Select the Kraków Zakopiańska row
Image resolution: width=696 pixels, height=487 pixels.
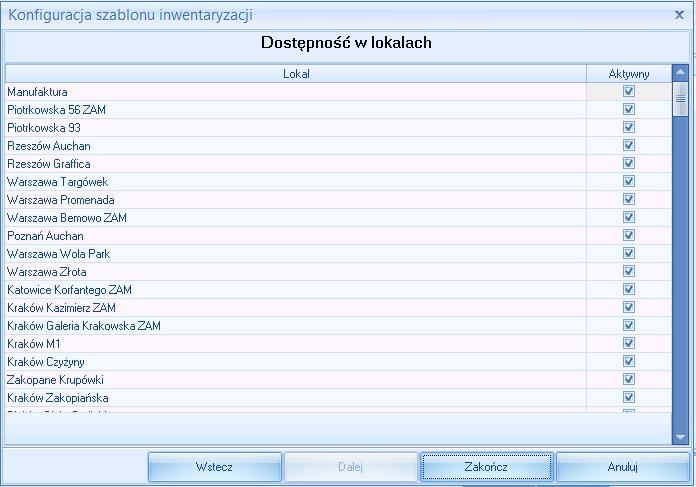[x=338, y=397]
